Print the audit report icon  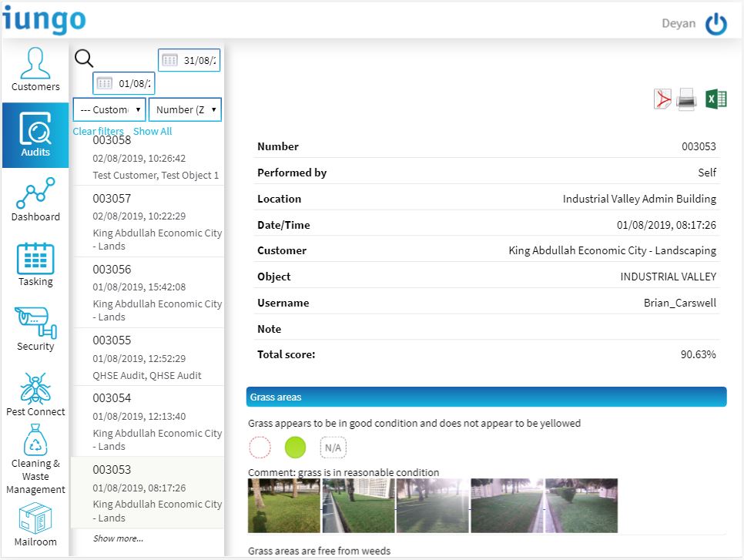686,99
